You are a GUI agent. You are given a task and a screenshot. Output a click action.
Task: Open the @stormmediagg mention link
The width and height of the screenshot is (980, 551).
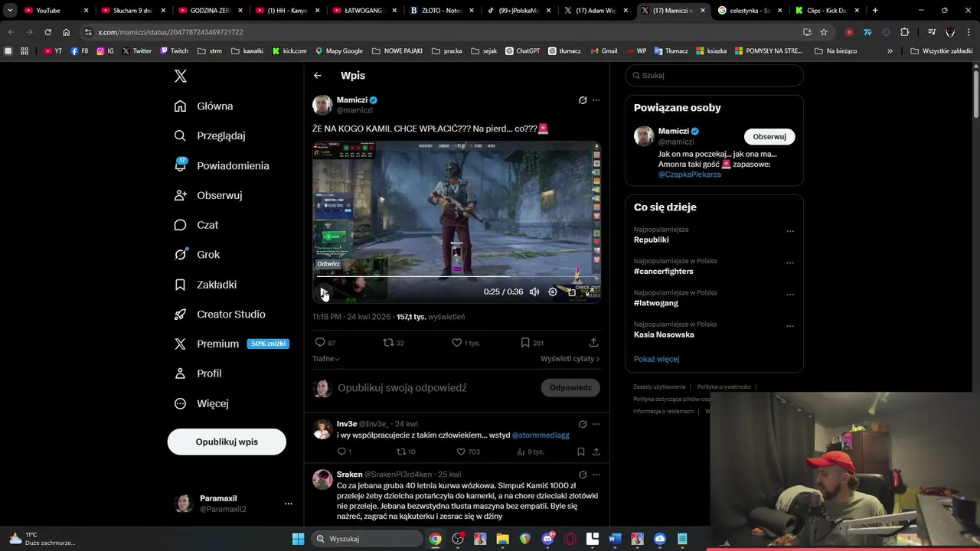(x=541, y=435)
